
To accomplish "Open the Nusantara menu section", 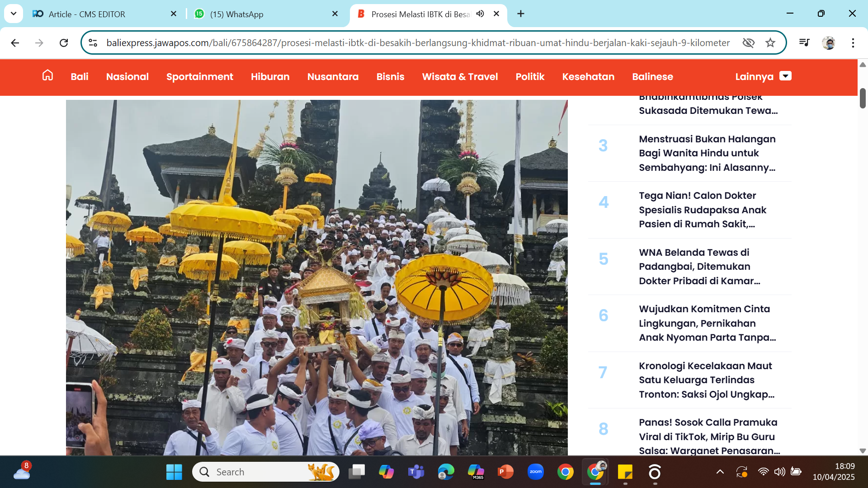I will click(x=333, y=76).
